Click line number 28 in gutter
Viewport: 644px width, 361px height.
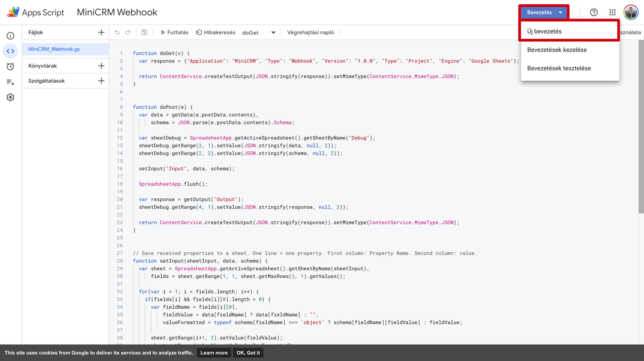click(120, 261)
